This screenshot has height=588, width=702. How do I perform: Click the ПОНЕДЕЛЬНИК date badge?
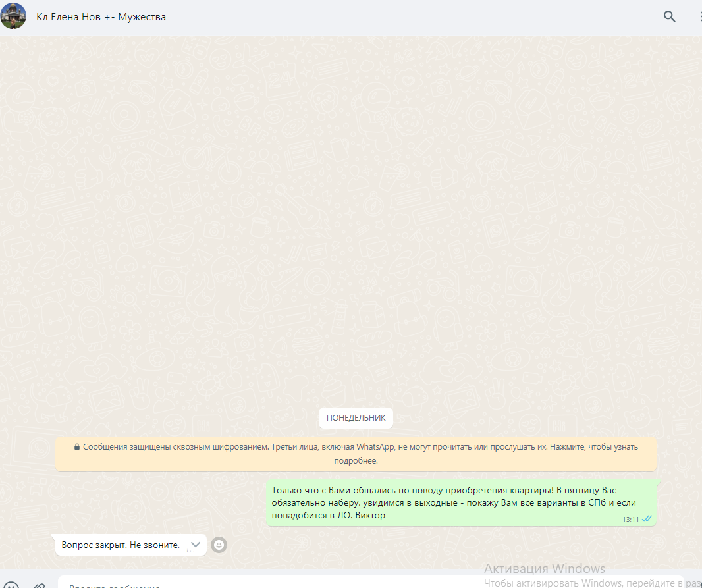pos(356,418)
